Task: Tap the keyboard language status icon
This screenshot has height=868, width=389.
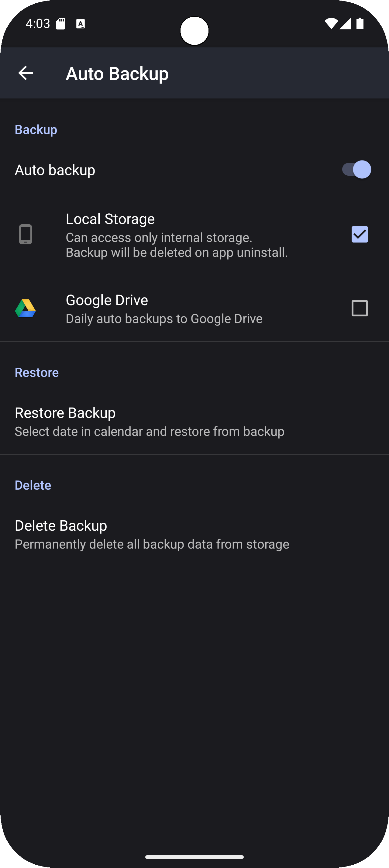Action: (81, 24)
